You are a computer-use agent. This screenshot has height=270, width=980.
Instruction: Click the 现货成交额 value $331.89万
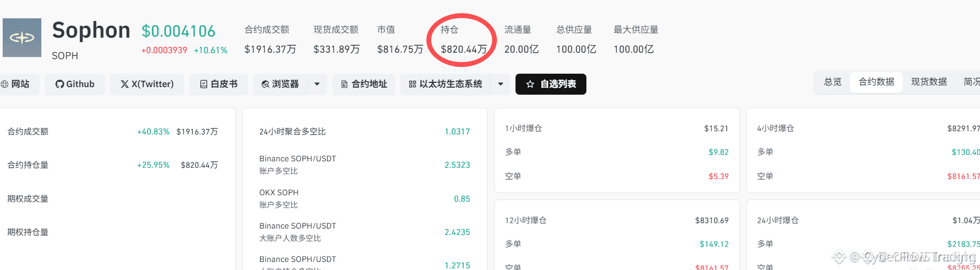pyautogui.click(x=337, y=49)
